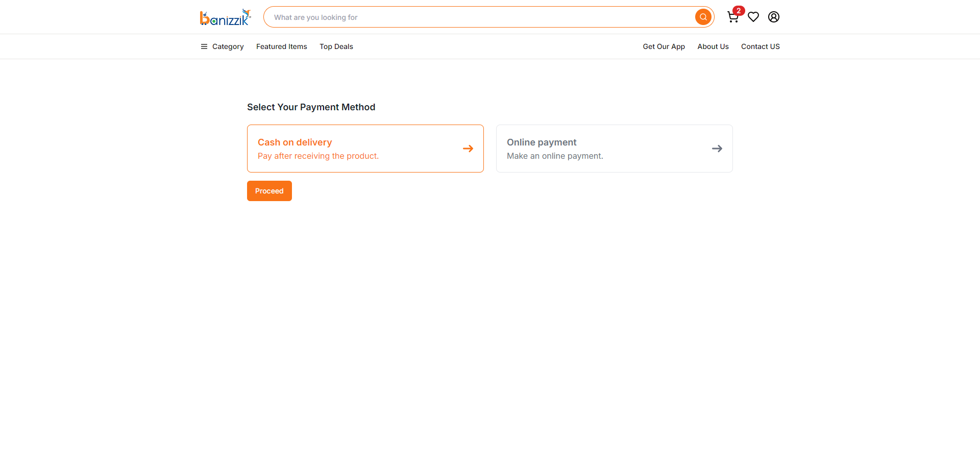Image resolution: width=980 pixels, height=465 pixels.
Task: Click the Proceed button
Action: pos(269,191)
